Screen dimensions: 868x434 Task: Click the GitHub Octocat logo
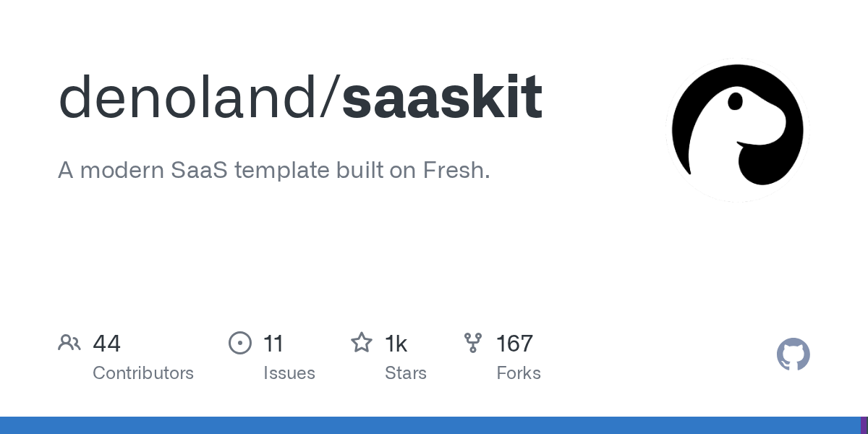[793, 354]
